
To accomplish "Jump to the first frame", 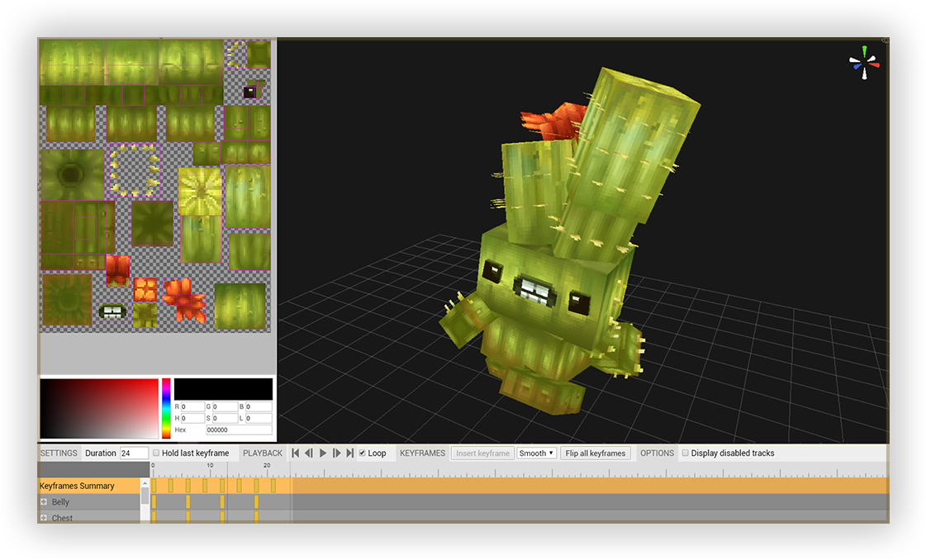I will pyautogui.click(x=295, y=453).
